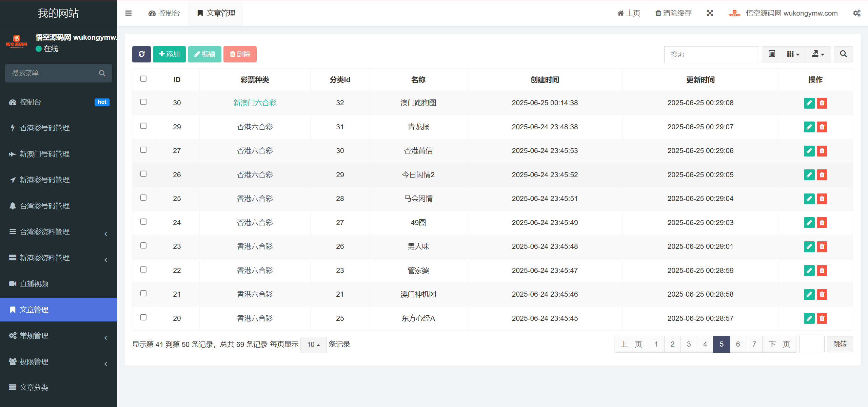Expand the 台湾彩资料管理 sidebar menu

click(58, 232)
